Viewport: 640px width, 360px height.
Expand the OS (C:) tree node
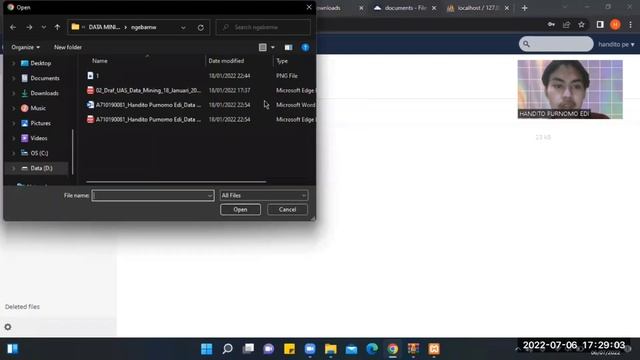click(x=13, y=153)
